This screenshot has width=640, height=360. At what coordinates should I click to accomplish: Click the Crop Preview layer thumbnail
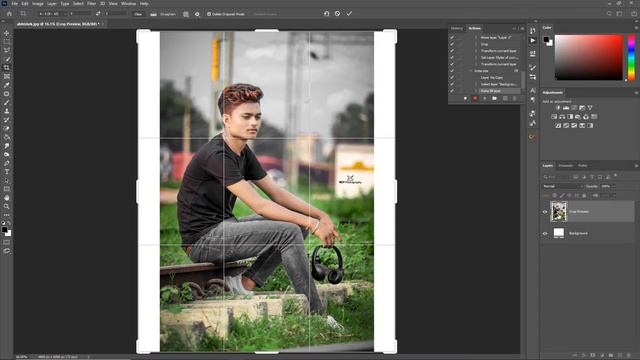(558, 212)
